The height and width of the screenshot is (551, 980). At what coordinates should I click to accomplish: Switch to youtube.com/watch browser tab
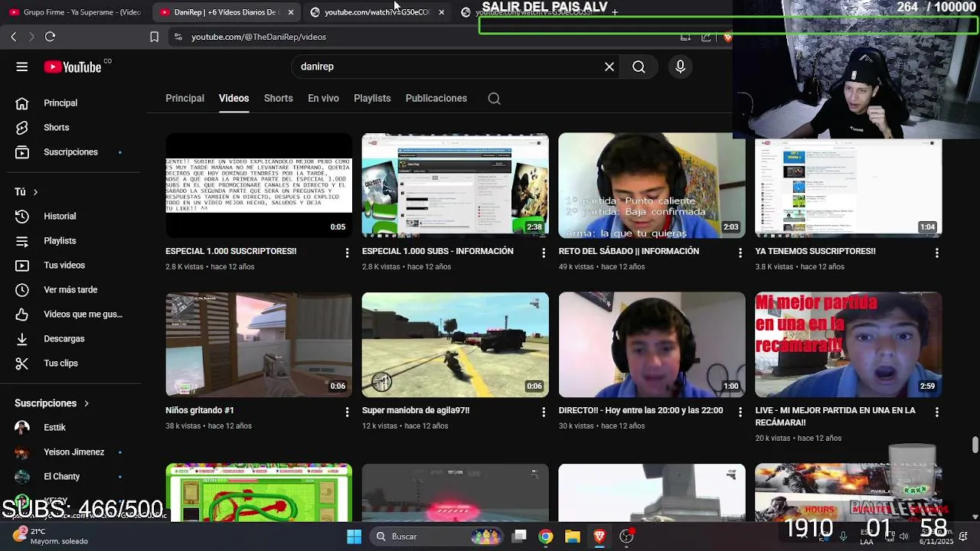375,12
